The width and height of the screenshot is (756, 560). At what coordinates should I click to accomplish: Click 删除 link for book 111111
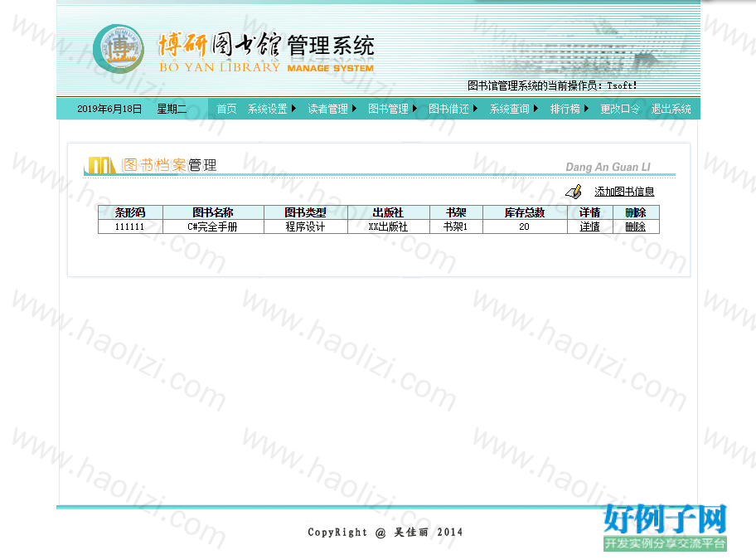point(636,226)
